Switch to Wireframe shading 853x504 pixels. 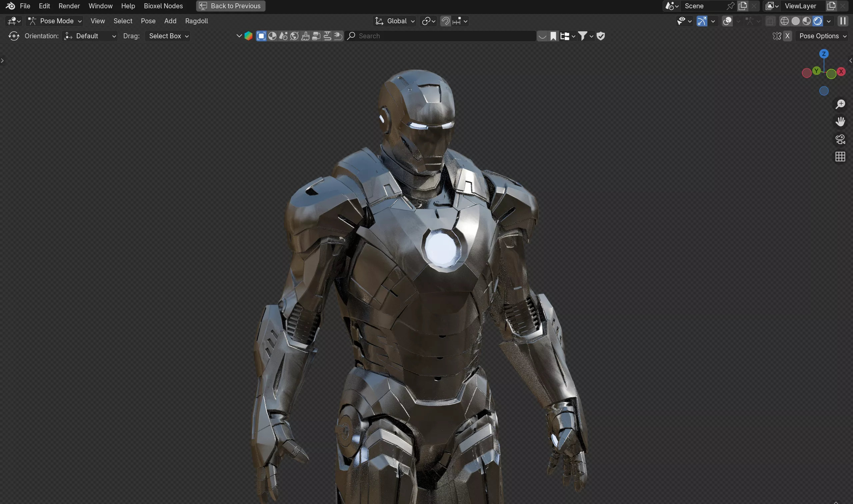pyautogui.click(x=784, y=21)
